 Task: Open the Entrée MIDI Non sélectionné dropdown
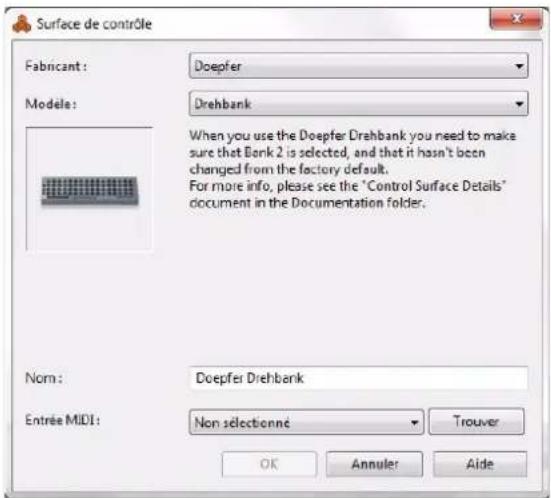pos(306,422)
